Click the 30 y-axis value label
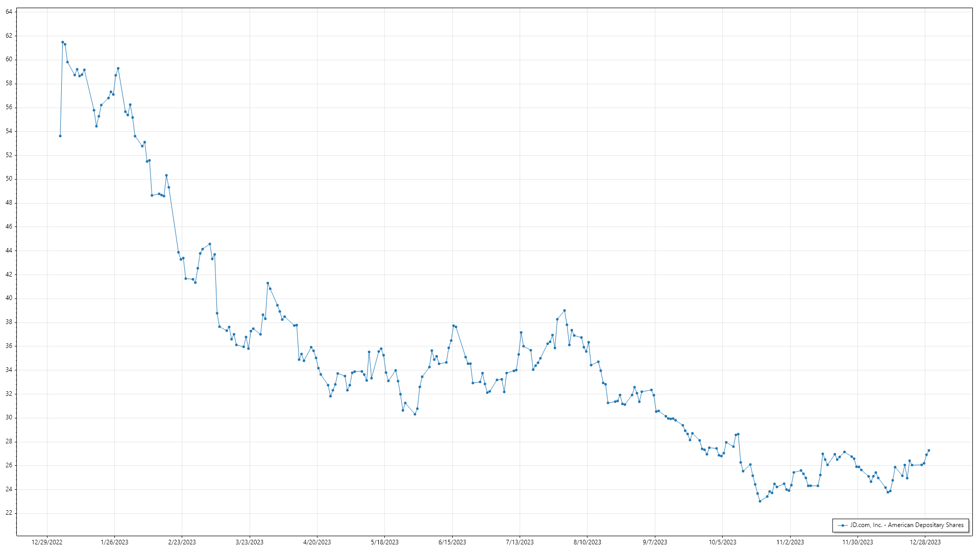 [9, 418]
